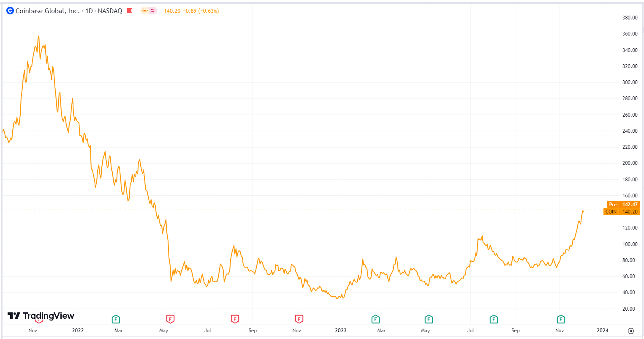This screenshot has height=339, width=644.
Task: Click the 380.00 price axis label
Action: click(630, 18)
